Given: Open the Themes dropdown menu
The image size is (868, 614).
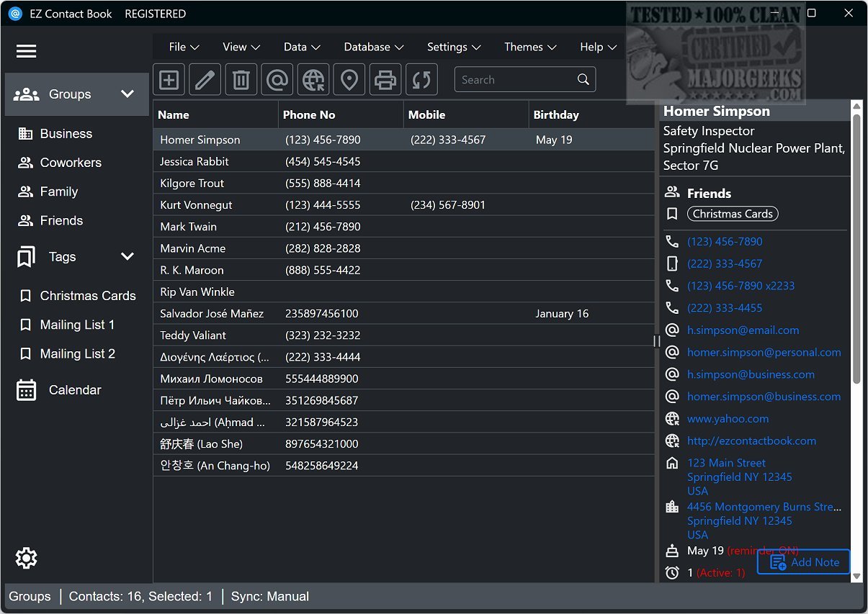Looking at the screenshot, I should coord(530,47).
